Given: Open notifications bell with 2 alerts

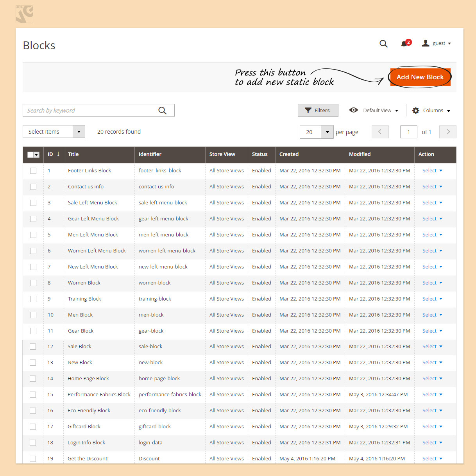Looking at the screenshot, I should point(404,44).
